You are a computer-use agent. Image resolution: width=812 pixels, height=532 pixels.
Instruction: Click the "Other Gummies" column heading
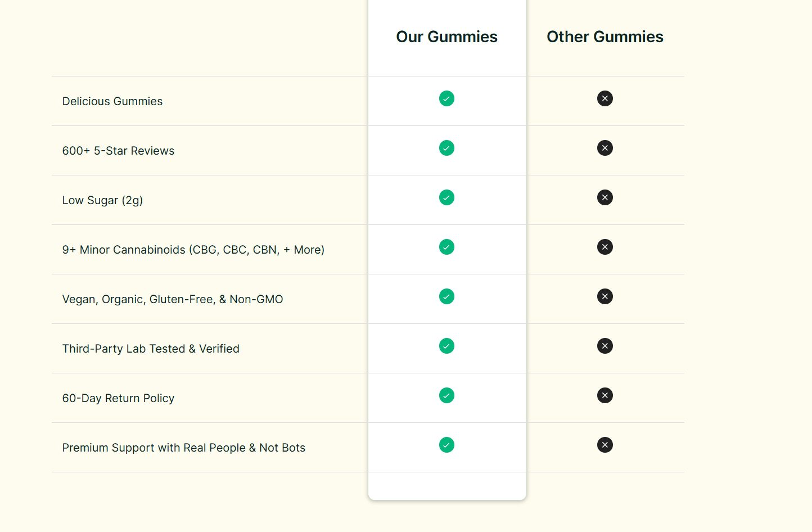pos(605,37)
